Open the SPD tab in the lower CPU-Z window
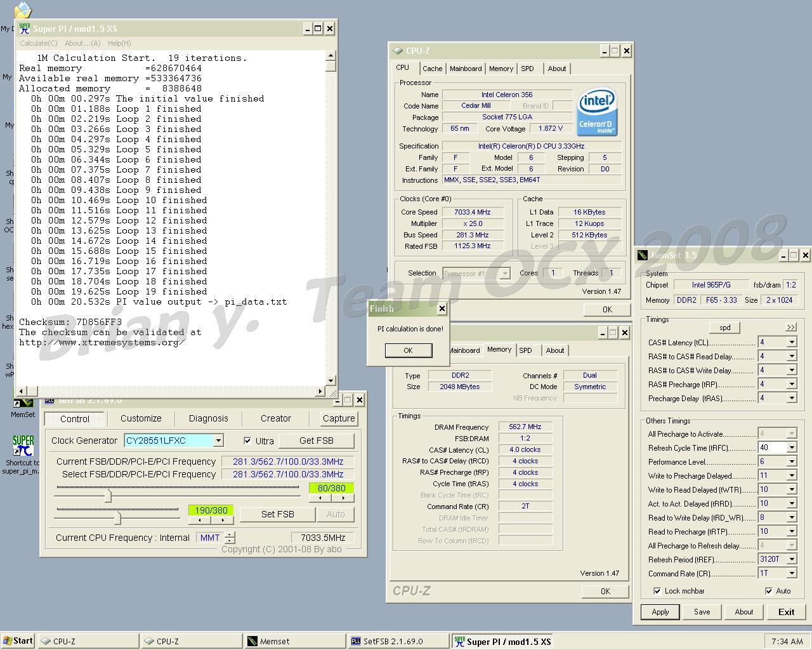 point(525,350)
